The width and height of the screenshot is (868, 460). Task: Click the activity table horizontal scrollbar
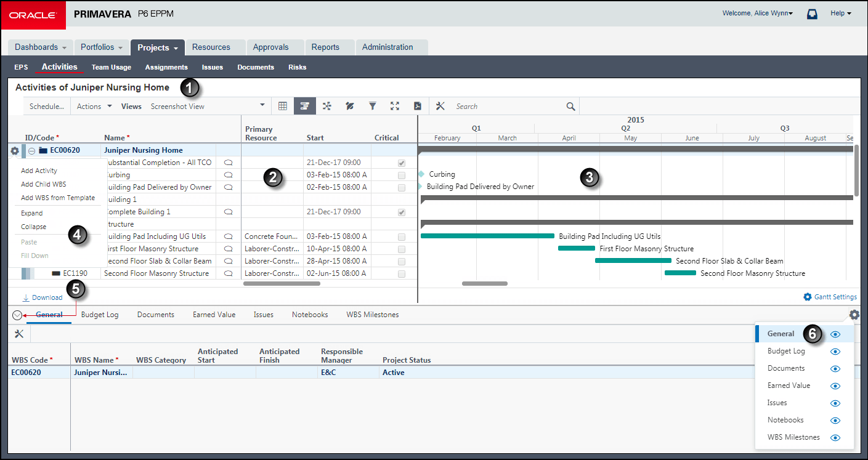pyautogui.click(x=282, y=284)
